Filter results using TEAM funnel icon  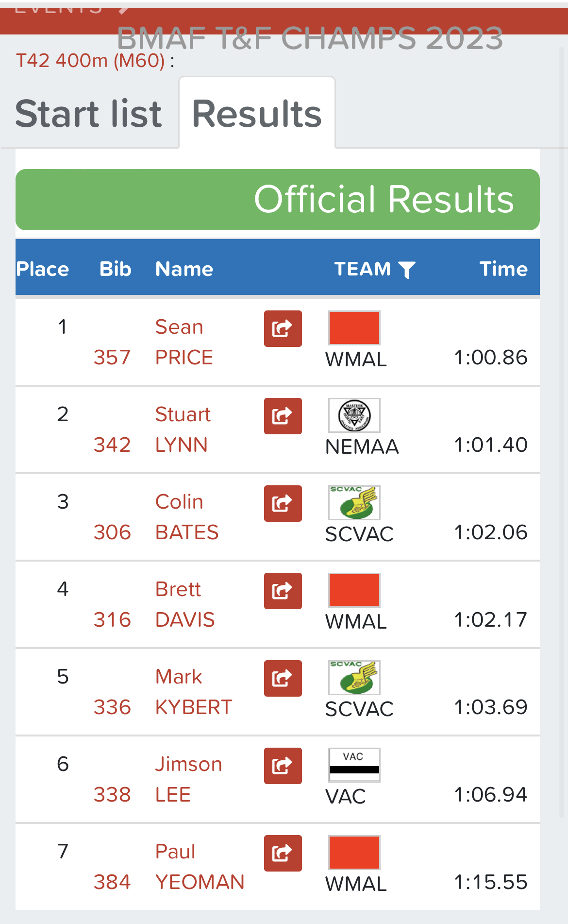point(407,270)
